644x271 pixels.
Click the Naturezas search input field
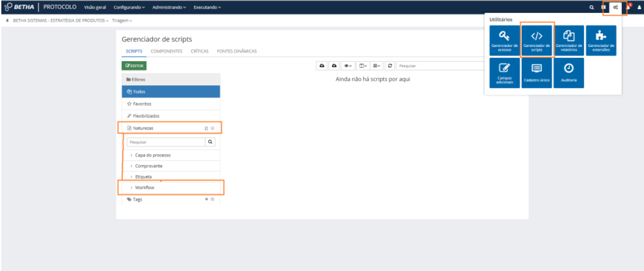pyautogui.click(x=165, y=141)
